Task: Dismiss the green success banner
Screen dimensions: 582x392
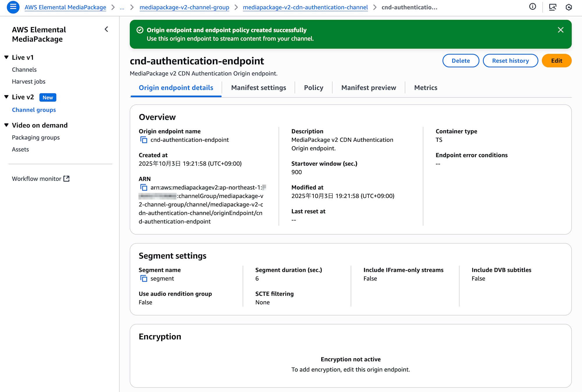Action: [560, 30]
